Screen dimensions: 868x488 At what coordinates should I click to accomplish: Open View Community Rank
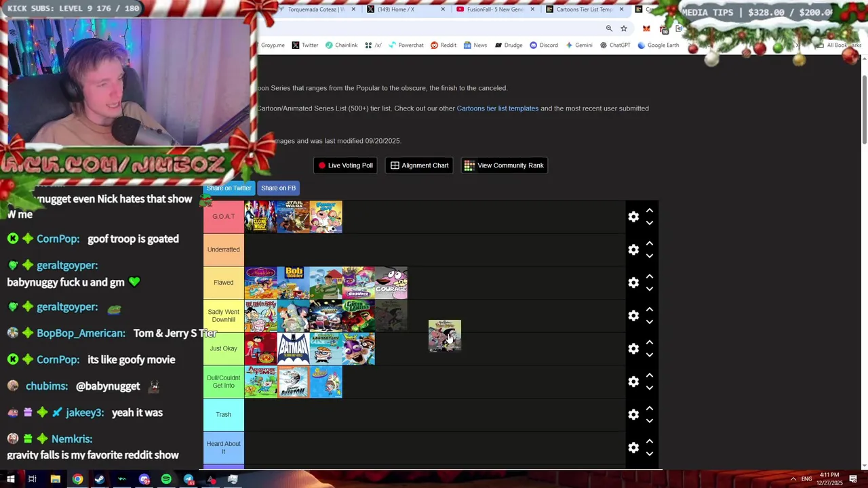504,165
